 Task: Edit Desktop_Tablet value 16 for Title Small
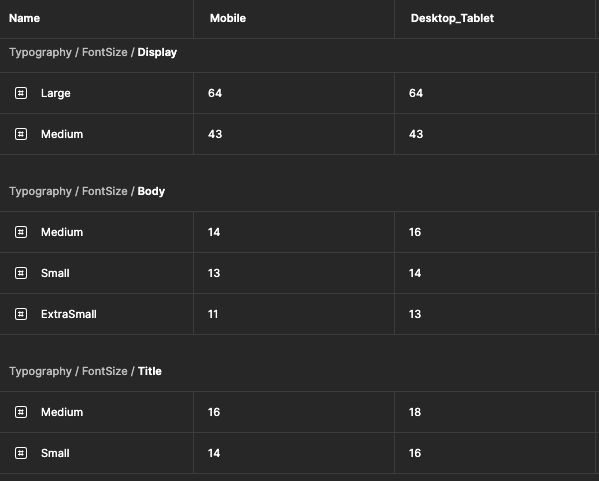(495, 453)
